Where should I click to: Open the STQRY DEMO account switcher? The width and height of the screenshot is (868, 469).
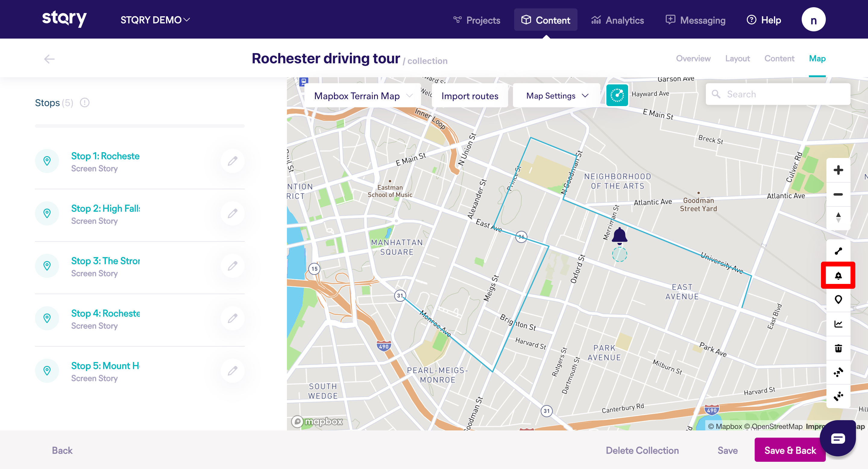[155, 20]
